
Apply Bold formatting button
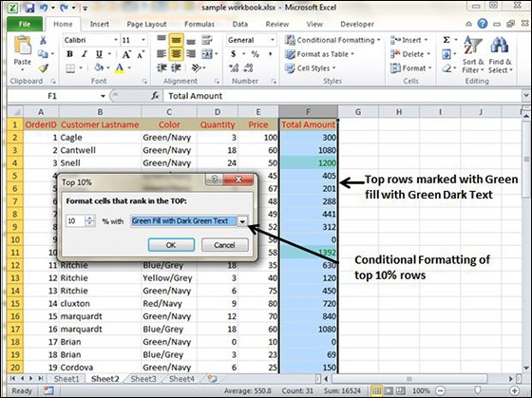[70, 54]
